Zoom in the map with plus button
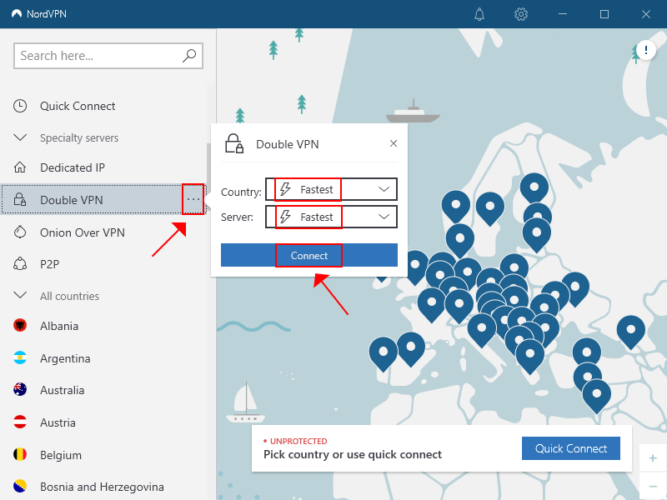Screen dimensions: 667x500 [x=653, y=458]
